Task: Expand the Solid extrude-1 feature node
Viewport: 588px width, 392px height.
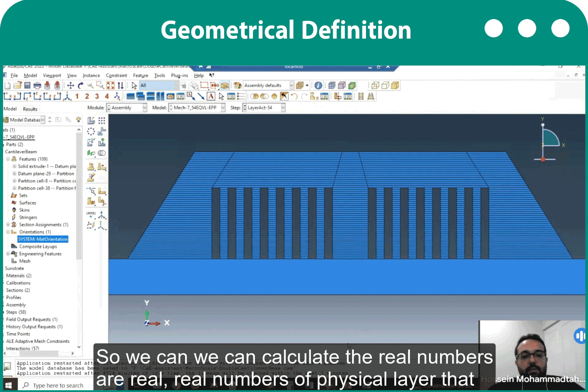Action: point(14,166)
